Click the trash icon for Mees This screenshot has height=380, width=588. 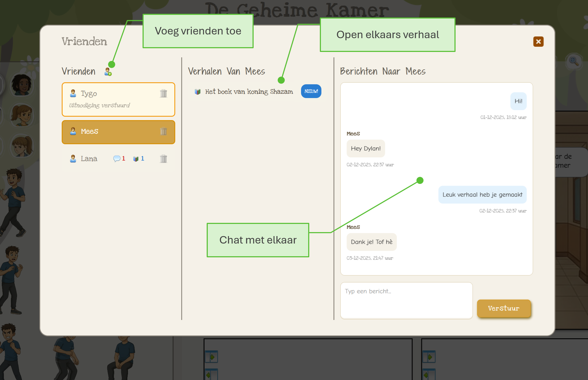pos(163,131)
